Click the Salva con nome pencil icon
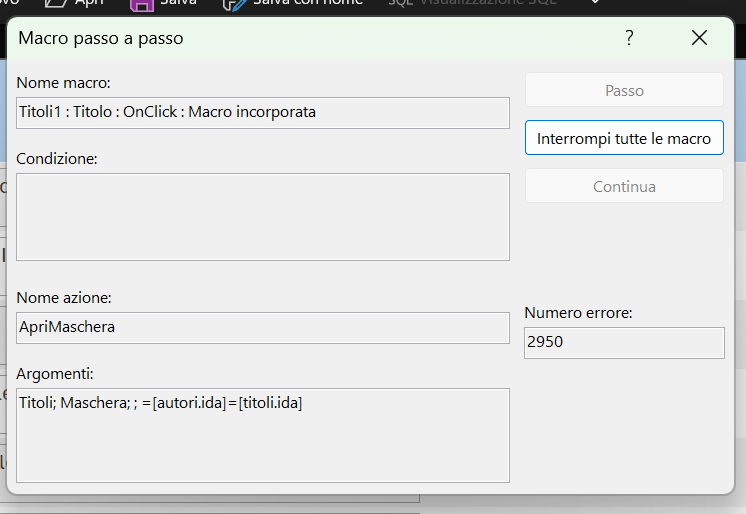Viewport: 746px width, 514px height. pos(235,5)
